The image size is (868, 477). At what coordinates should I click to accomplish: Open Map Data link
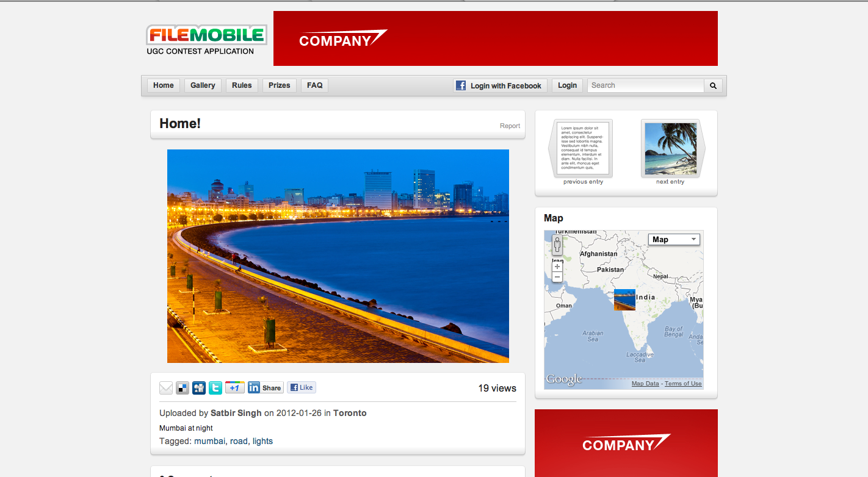pyautogui.click(x=645, y=384)
